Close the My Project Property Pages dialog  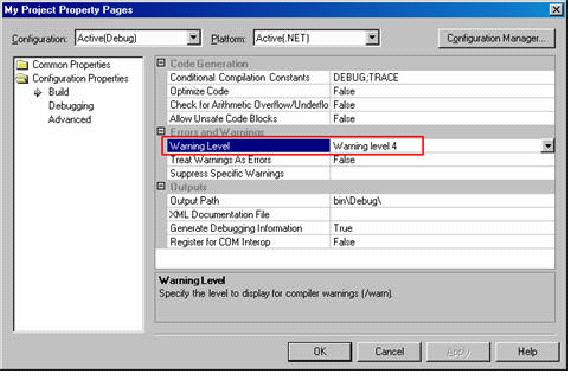556,9
